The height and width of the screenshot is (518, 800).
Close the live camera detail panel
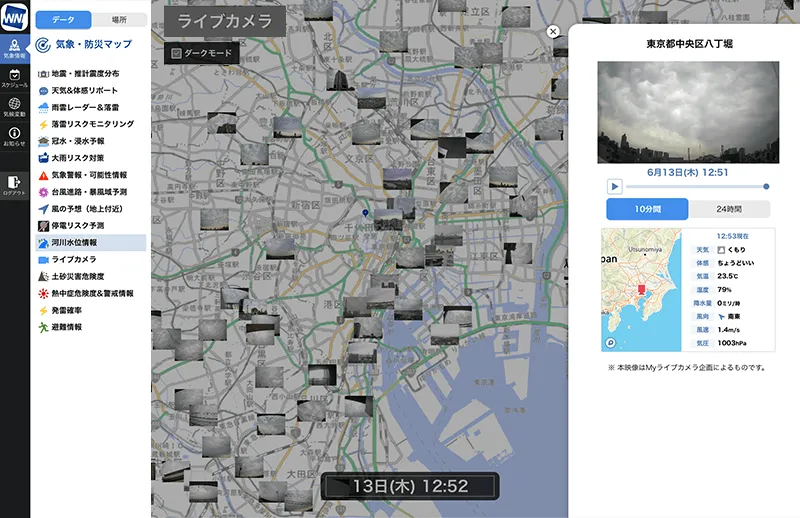coord(553,31)
